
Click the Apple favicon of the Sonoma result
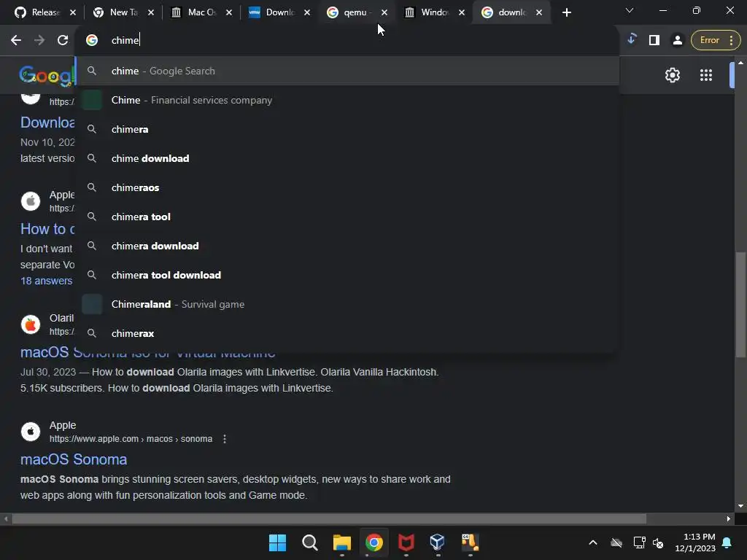(31, 432)
